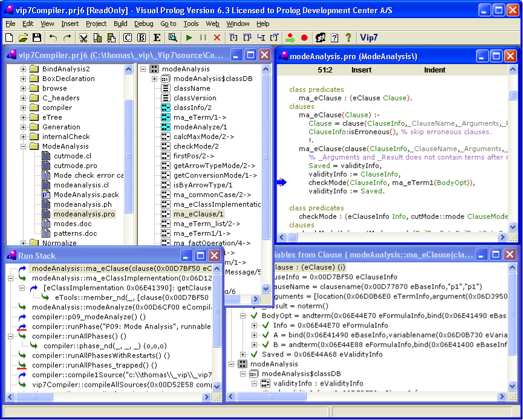Collapse the BodyOpt variable node
523x420 pixels.
pos(242,315)
